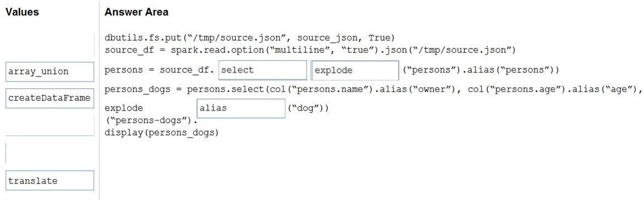This screenshot has height=200, width=644.
Task: Select the createDataFrame value box
Action: coord(50,99)
